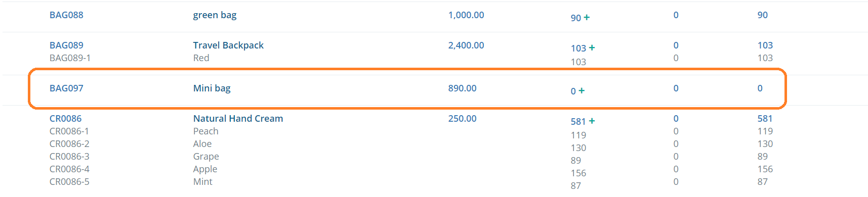Click the 1,000.00 price value
Screen dimensions: 868x197
[466, 15]
